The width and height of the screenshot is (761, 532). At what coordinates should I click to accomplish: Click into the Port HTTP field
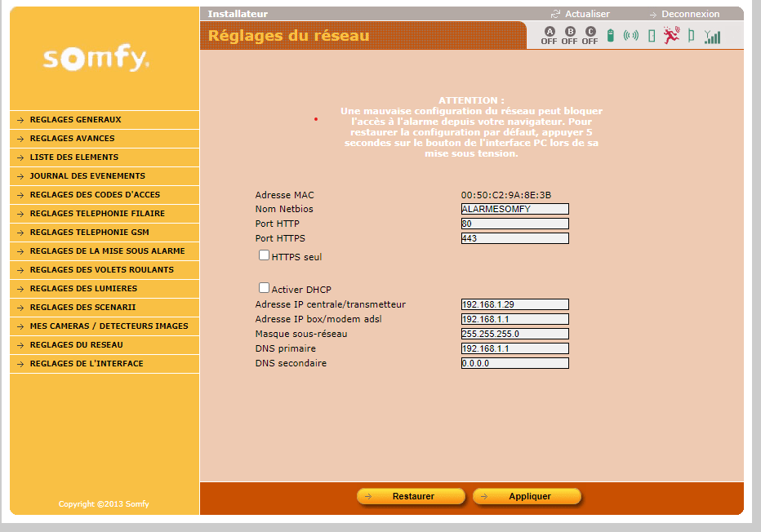tap(515, 224)
